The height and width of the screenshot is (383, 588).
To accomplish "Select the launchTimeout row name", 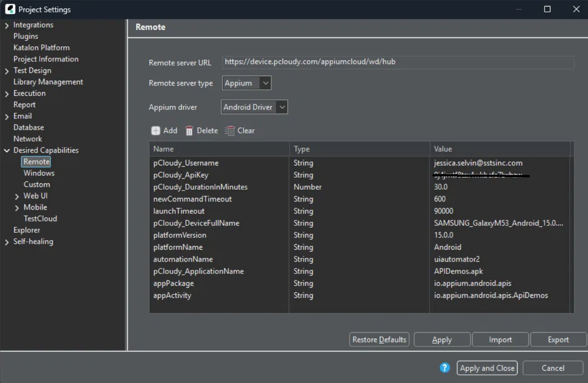I will [179, 211].
